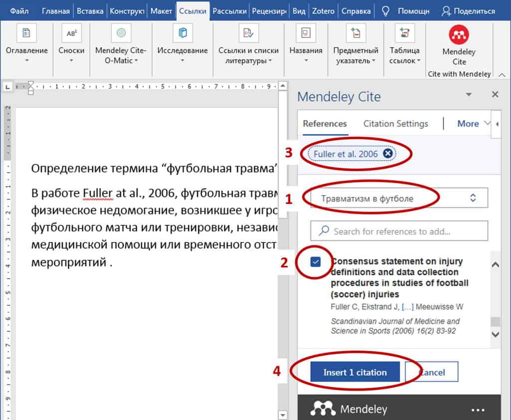The height and width of the screenshot is (420, 511).
Task: Remove the Fuller et al. 2006 chip
Action: (388, 154)
